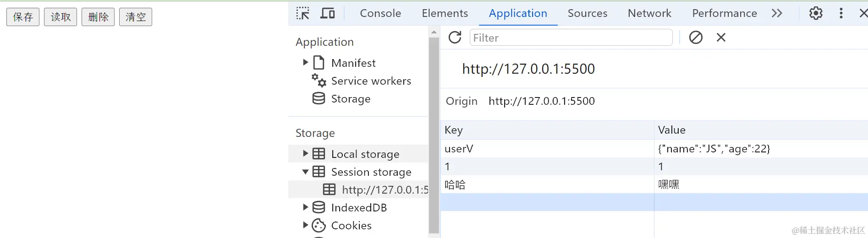Expand the Cookies tree item
This screenshot has height=238, width=868.
[305, 225]
